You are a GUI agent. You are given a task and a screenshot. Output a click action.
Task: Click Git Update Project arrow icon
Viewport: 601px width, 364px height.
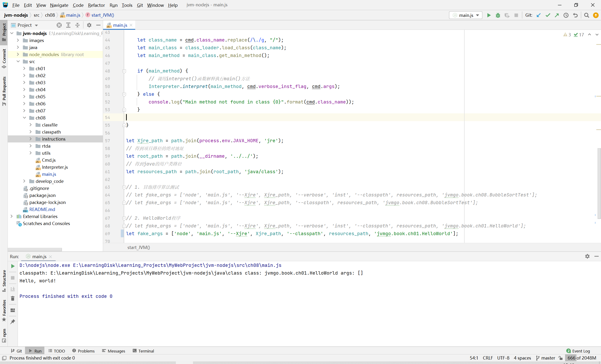(539, 15)
